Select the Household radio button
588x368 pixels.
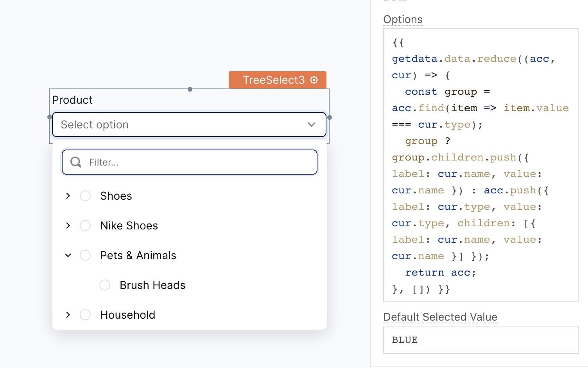tap(85, 315)
